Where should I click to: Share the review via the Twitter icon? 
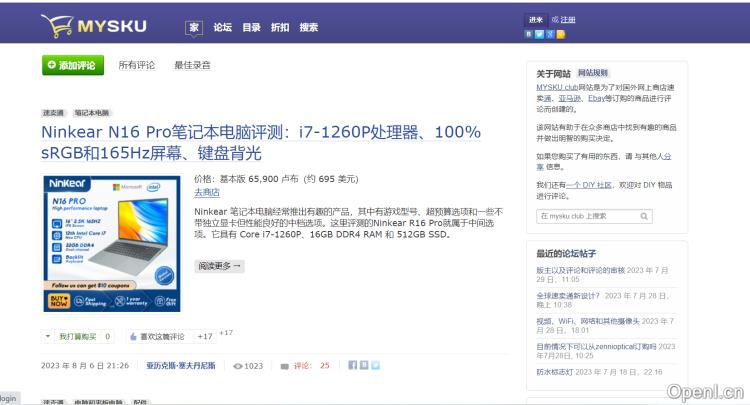click(x=375, y=365)
